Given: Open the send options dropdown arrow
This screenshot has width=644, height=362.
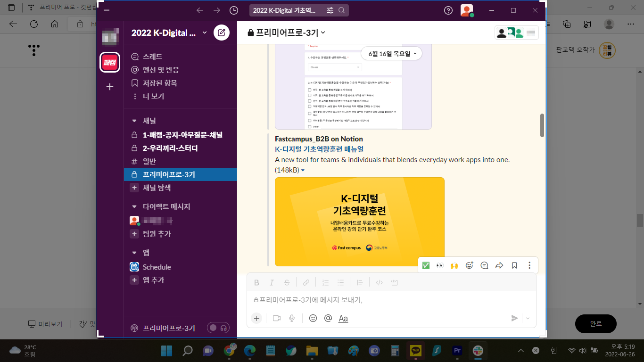Looking at the screenshot, I should pyautogui.click(x=528, y=319).
